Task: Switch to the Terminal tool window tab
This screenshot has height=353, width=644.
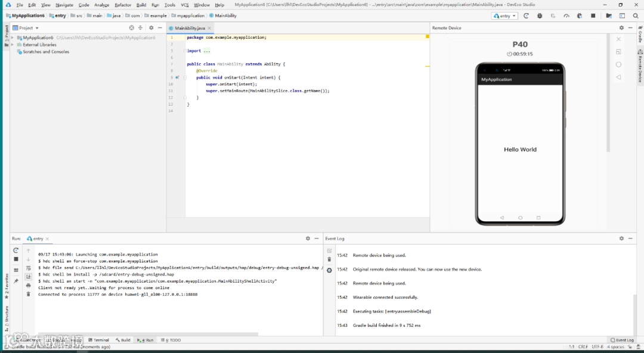Action: tap(99, 340)
